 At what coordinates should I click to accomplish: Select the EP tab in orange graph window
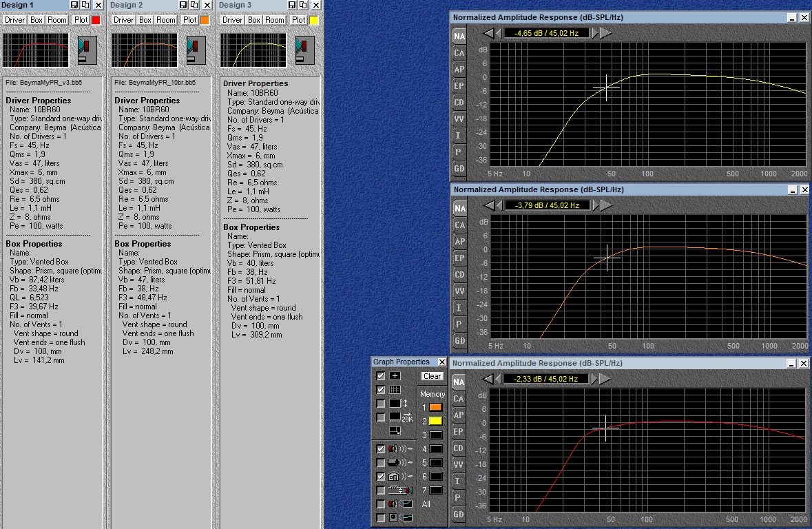tap(459, 258)
